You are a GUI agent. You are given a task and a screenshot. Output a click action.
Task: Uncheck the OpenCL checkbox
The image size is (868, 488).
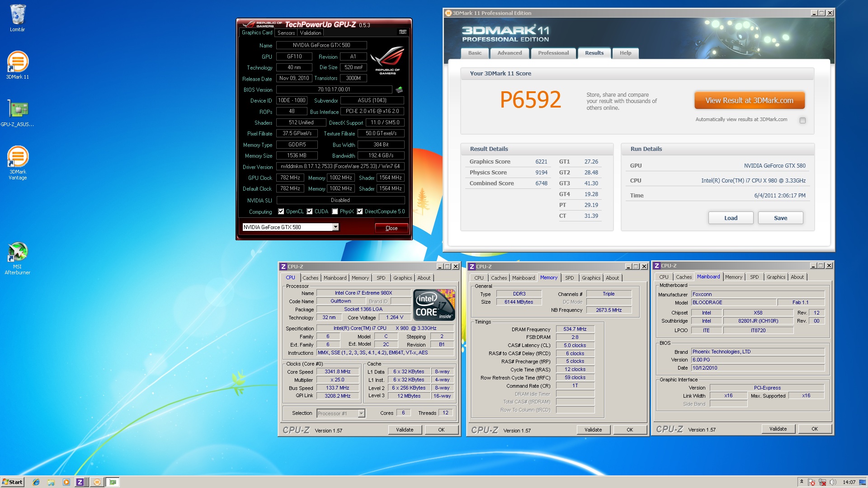click(281, 211)
